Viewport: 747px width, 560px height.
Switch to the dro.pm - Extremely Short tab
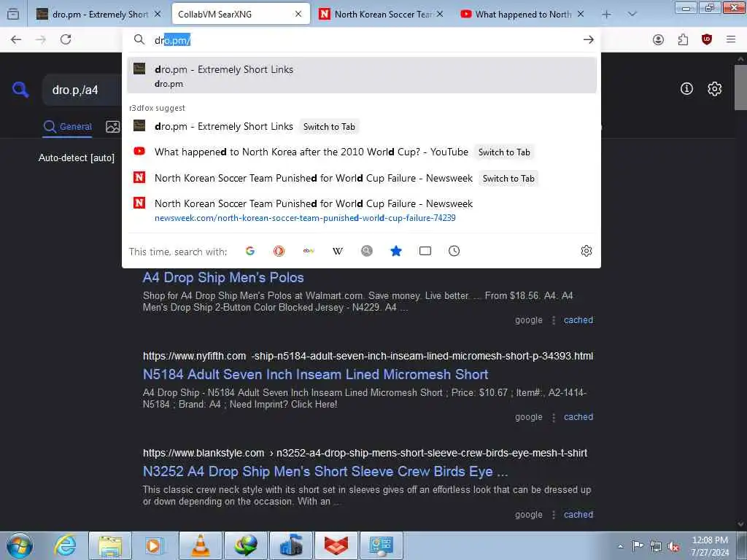(x=99, y=15)
